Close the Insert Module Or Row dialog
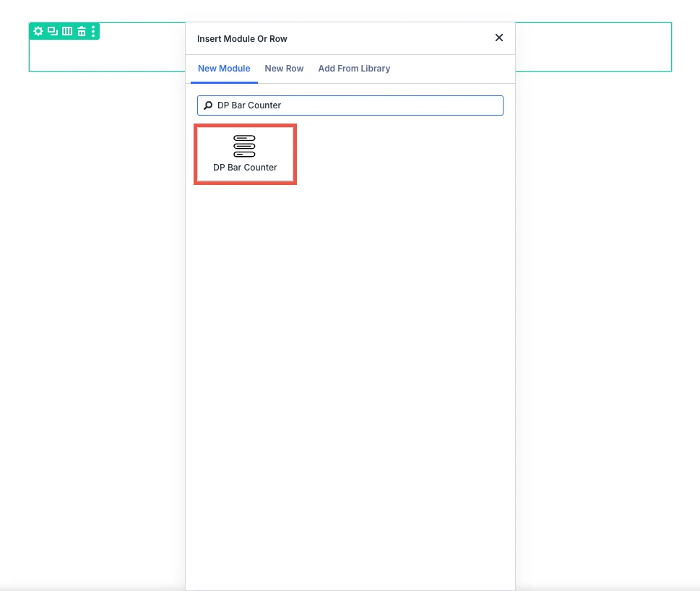This screenshot has height=591, width=700. pos(499,38)
